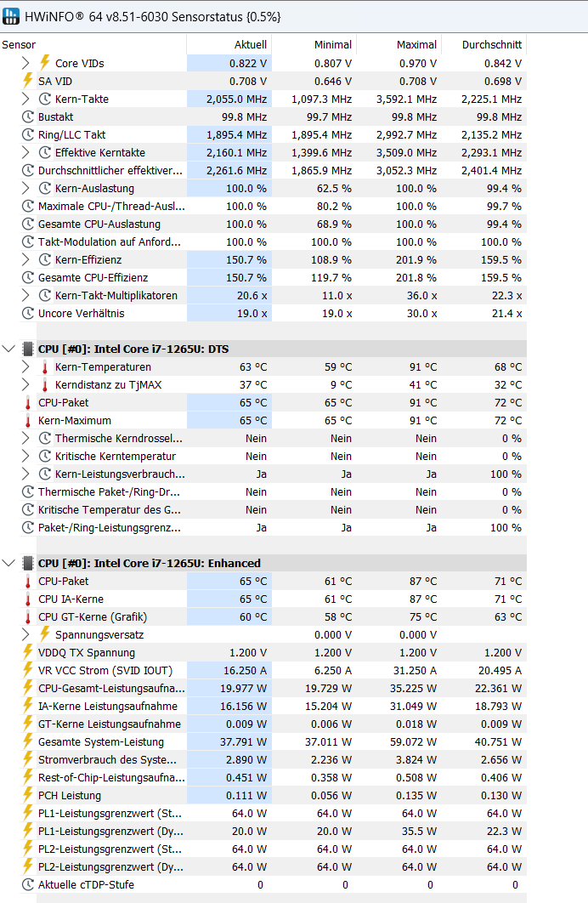Click the 16.250 A current value
The width and height of the screenshot is (588, 903).
[245, 670]
